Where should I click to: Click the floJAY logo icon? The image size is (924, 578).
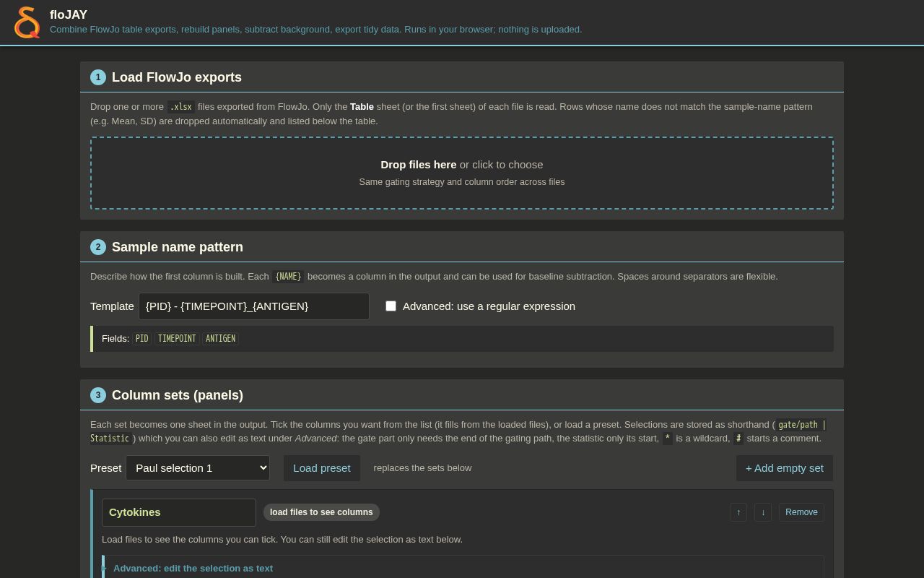point(27,22)
